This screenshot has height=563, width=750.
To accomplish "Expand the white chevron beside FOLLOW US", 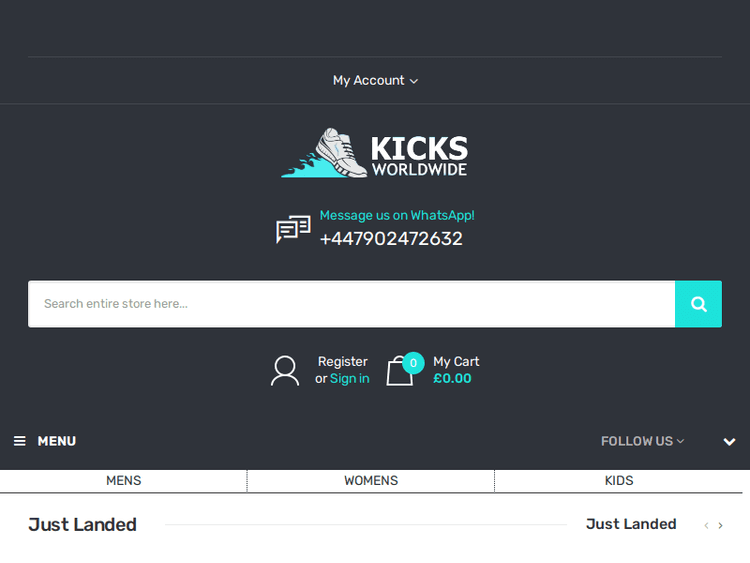I will click(x=729, y=442).
